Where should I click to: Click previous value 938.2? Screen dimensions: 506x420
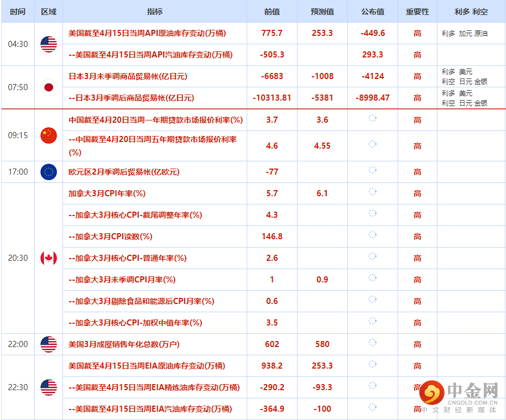pos(272,366)
